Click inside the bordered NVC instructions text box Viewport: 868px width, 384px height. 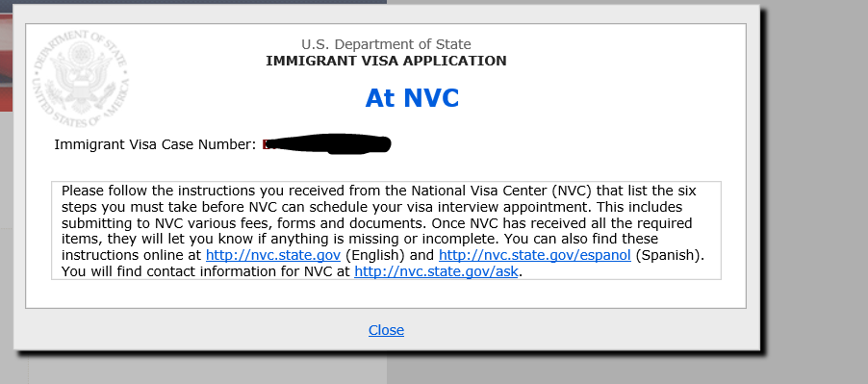(387, 231)
